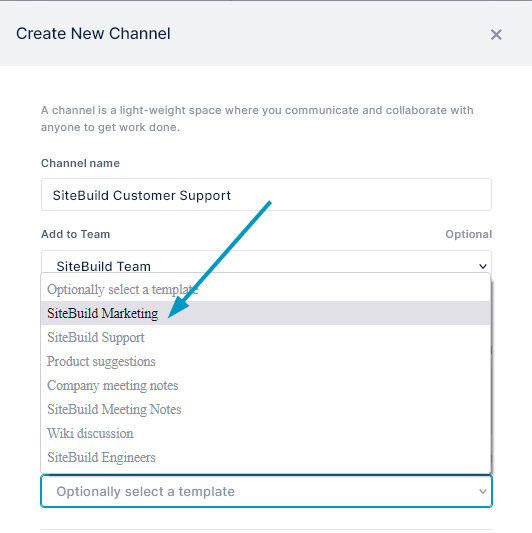Click the Add to Team label
Screen dimensions: 532x533
coord(75,234)
